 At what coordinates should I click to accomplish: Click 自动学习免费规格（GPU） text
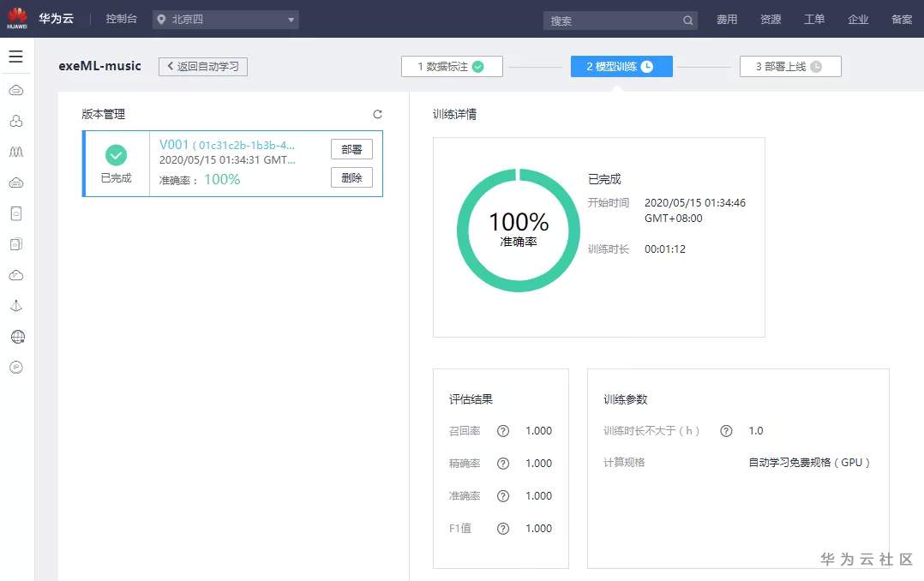(x=809, y=463)
